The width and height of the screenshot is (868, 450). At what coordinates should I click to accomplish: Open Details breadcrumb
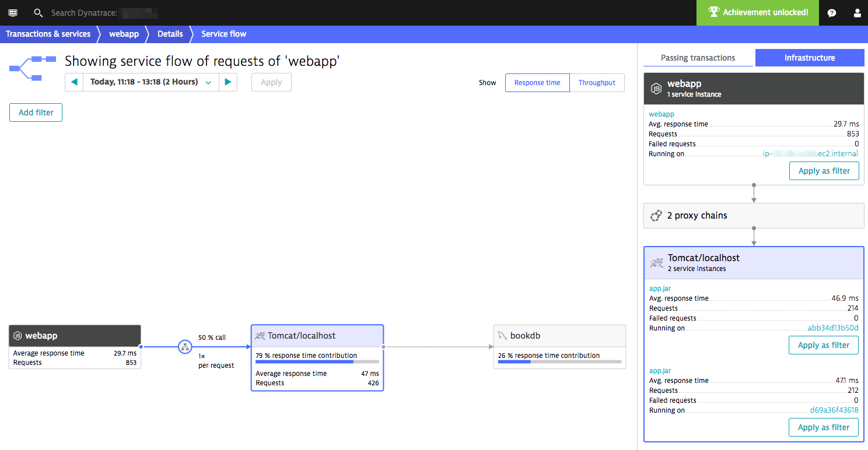[x=170, y=34]
